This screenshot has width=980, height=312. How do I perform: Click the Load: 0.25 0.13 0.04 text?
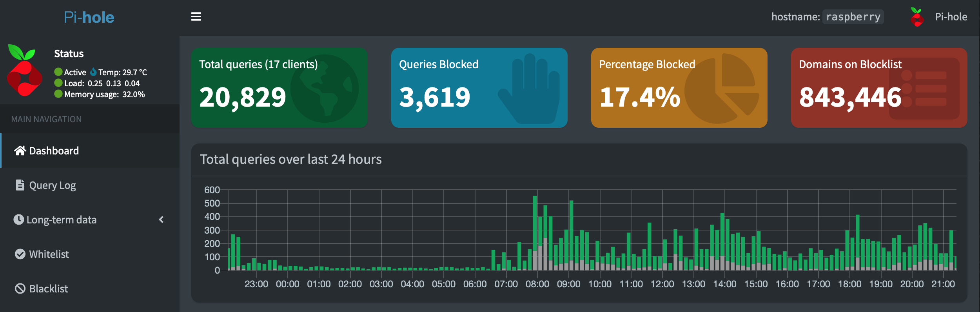pyautogui.click(x=102, y=83)
